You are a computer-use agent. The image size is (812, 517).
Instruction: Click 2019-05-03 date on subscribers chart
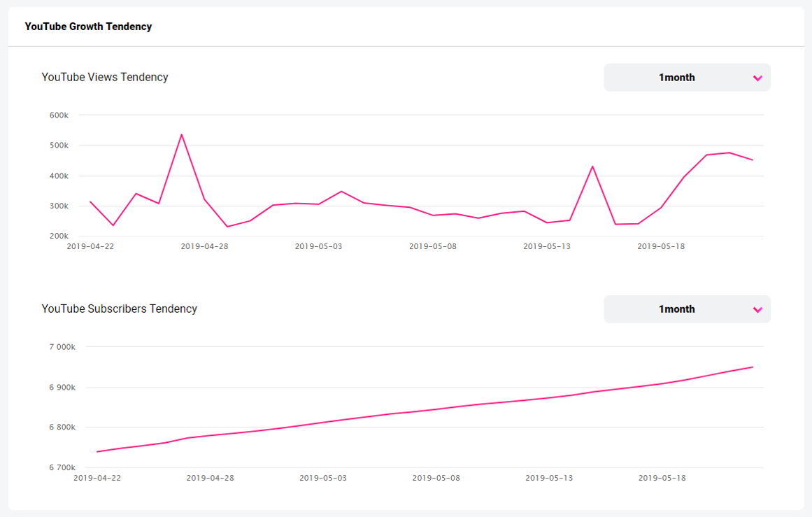tap(323, 478)
